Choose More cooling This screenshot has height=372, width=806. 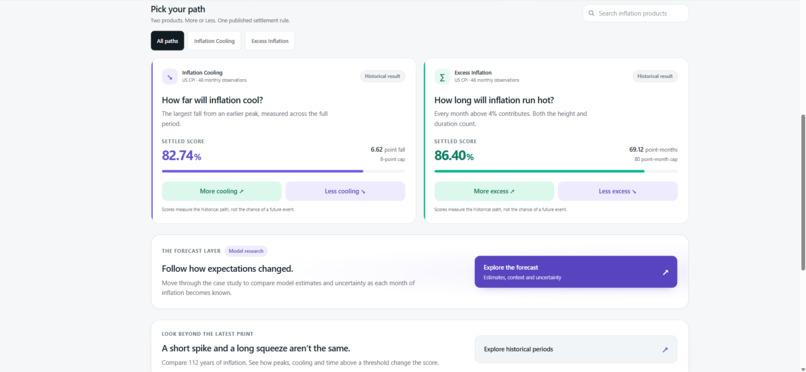point(222,191)
